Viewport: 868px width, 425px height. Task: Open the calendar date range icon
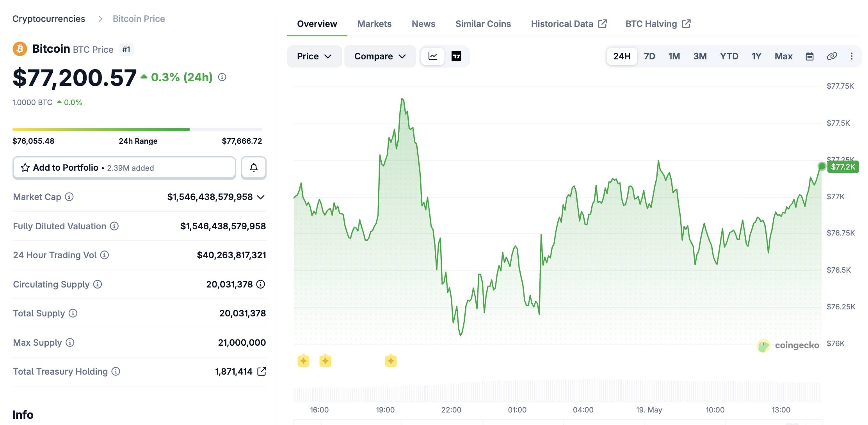810,56
